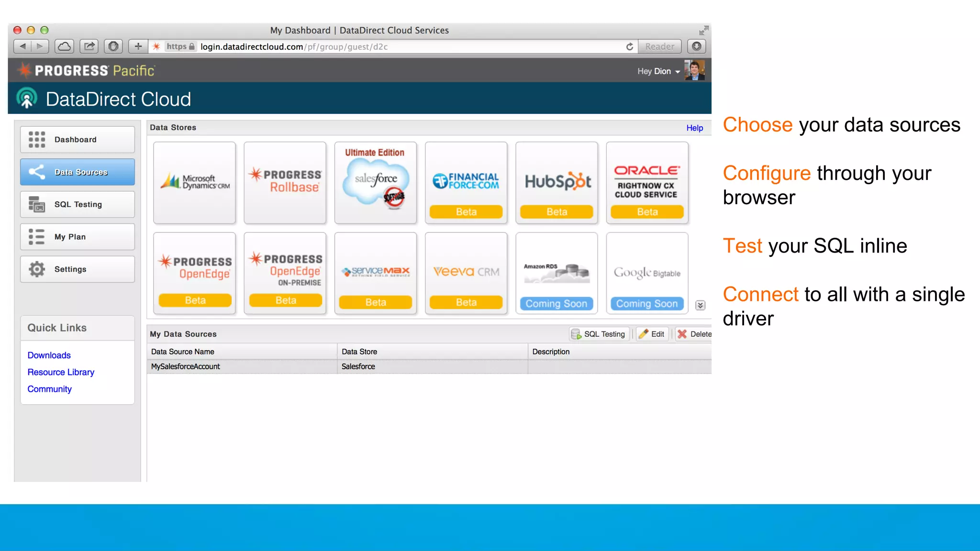Open Settings in the sidebar
Screen dimensions: 980x551
coord(77,269)
